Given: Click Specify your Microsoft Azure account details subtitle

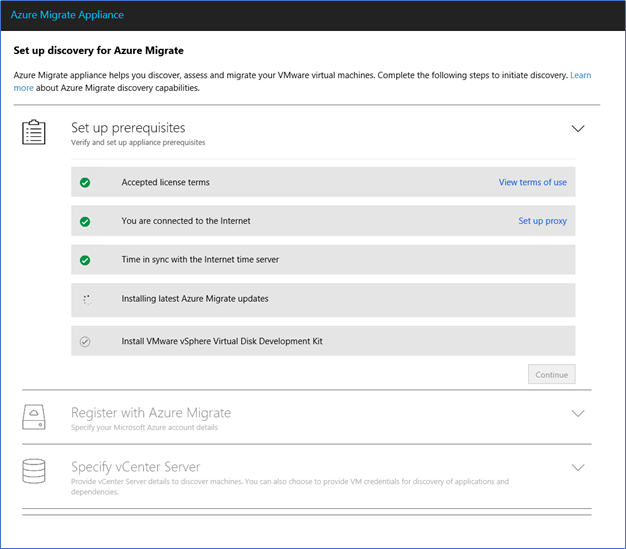Looking at the screenshot, I should [x=145, y=427].
